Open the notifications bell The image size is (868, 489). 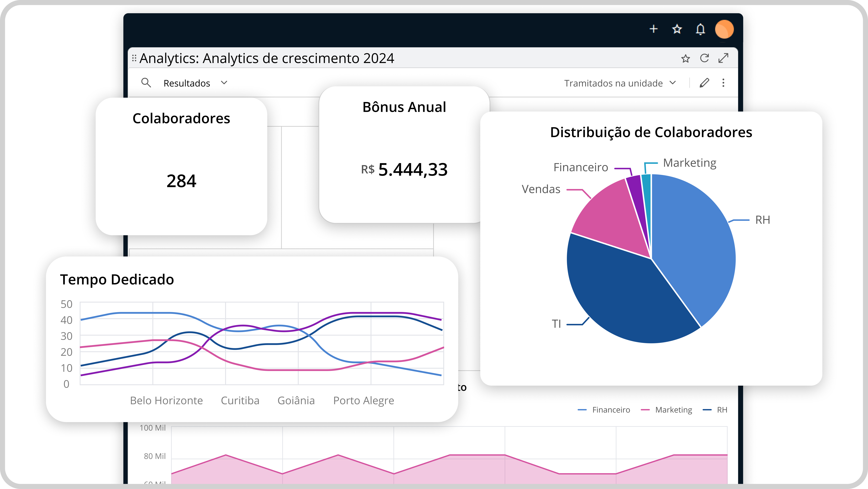point(701,29)
